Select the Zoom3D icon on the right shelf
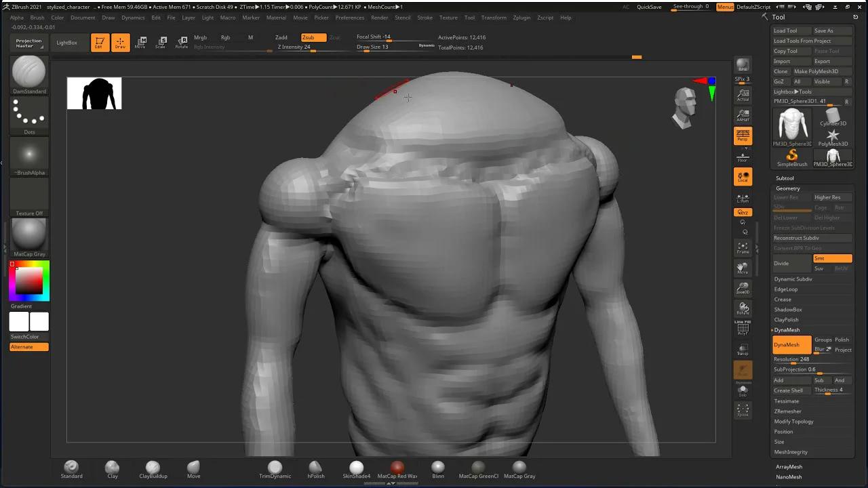The height and width of the screenshot is (488, 868). click(x=743, y=288)
